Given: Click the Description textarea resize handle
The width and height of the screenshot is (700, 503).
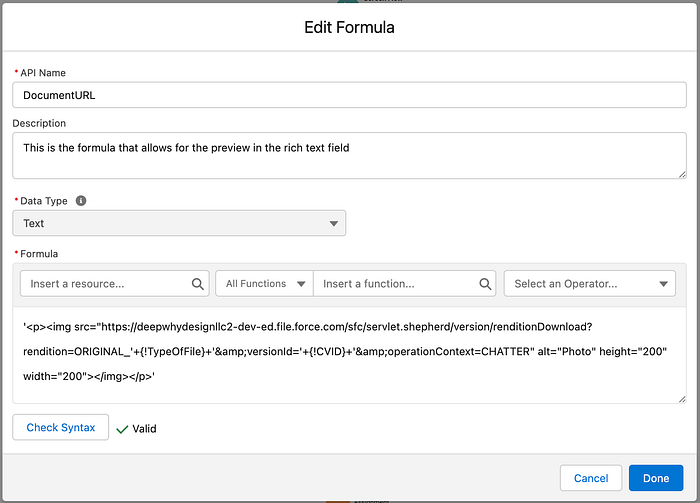Looking at the screenshot, I should pos(681,174).
